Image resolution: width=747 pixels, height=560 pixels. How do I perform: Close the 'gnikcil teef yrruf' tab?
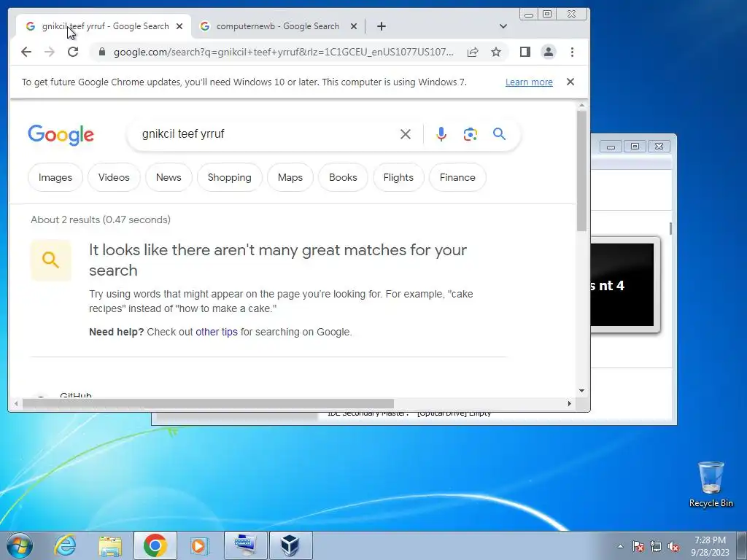pyautogui.click(x=179, y=26)
